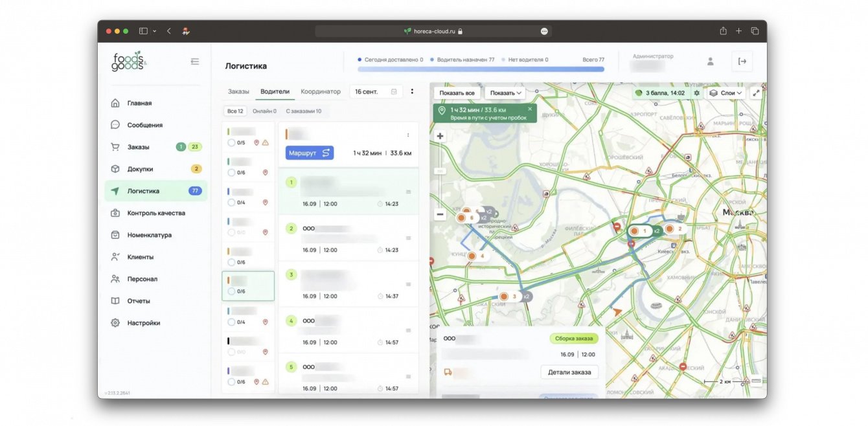Screen dimensions: 868x426
Task: Click the Заказы shopping cart icon
Action: (115, 147)
